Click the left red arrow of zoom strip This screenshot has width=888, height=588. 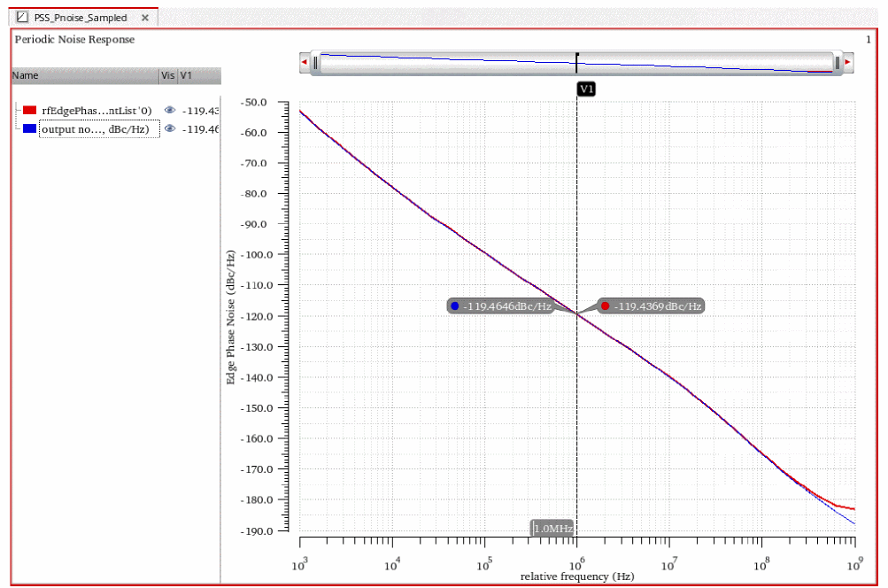click(305, 63)
